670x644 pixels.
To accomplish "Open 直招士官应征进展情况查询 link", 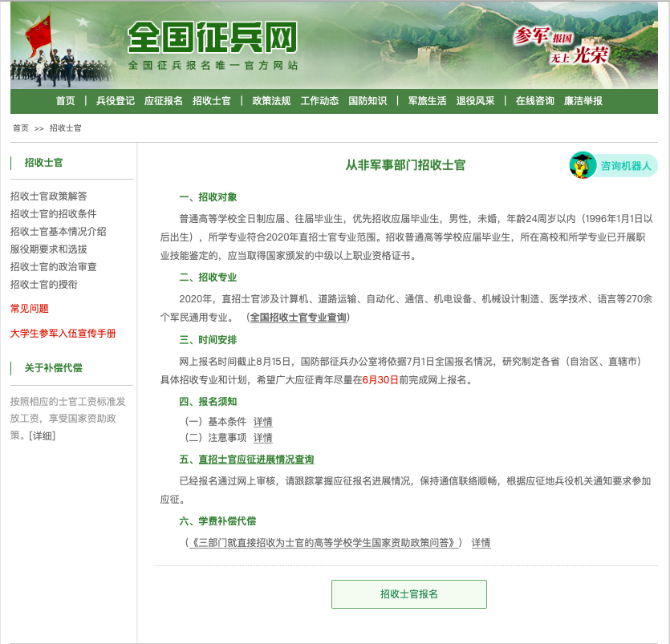I will [257, 460].
